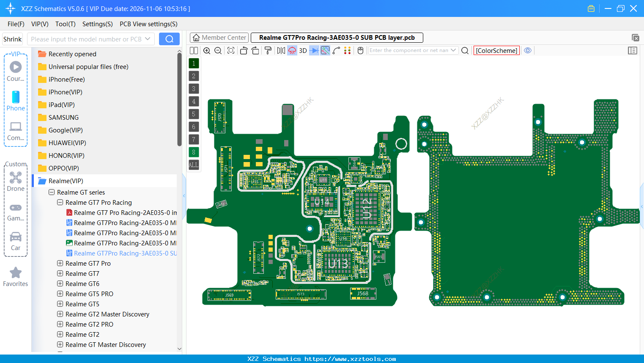The height and width of the screenshot is (363, 644).
Task: Switch on PCB layer 8
Action: tap(193, 152)
